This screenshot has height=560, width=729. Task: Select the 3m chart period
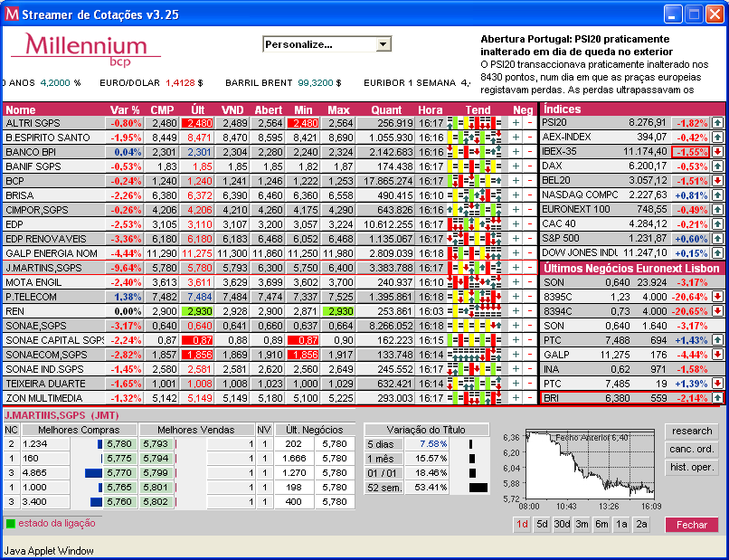(582, 524)
